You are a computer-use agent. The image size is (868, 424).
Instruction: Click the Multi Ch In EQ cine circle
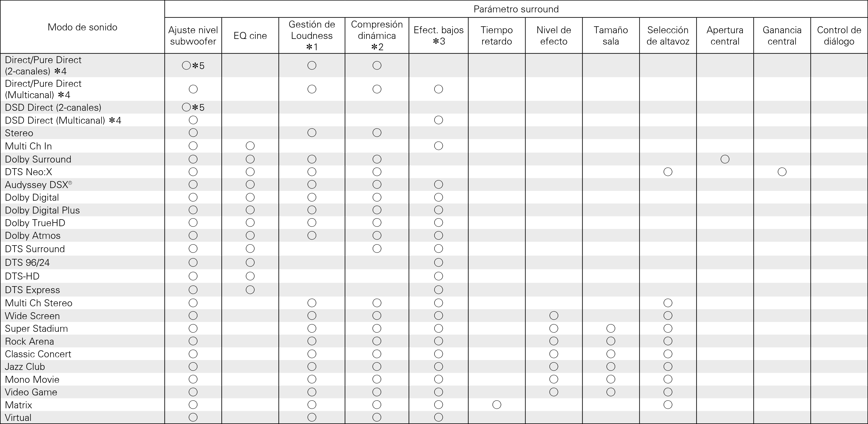click(x=250, y=146)
